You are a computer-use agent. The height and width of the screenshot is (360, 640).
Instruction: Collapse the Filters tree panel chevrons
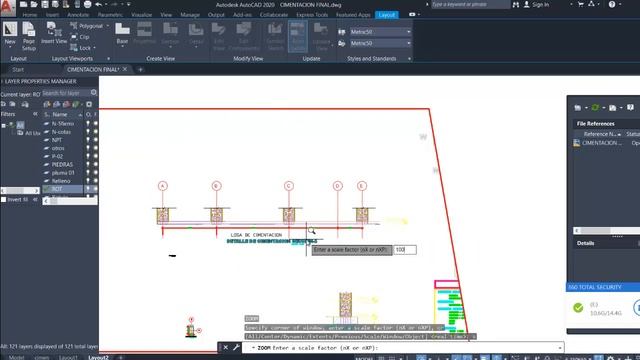[x=35, y=114]
